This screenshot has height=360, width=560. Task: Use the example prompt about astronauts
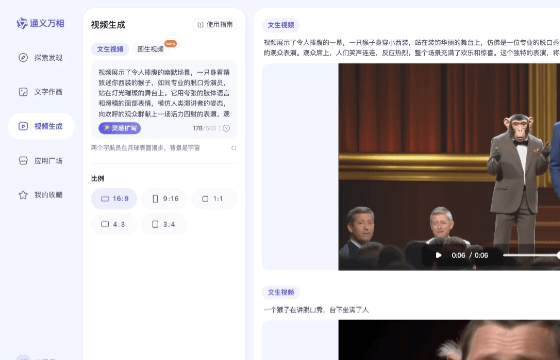(x=145, y=148)
